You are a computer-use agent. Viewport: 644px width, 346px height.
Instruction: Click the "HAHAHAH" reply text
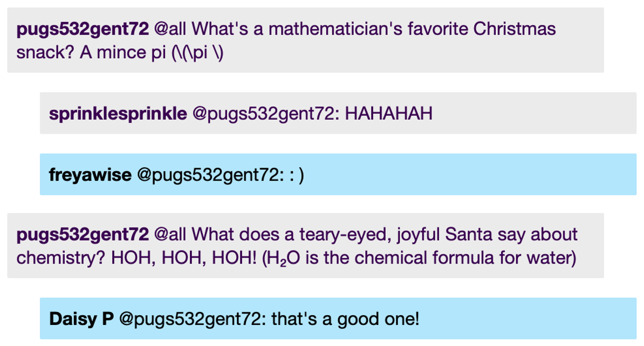(x=388, y=114)
